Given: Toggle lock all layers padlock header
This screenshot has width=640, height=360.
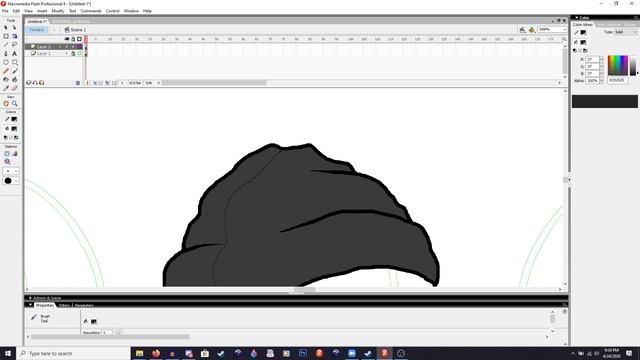Looking at the screenshot, I should point(73,39).
